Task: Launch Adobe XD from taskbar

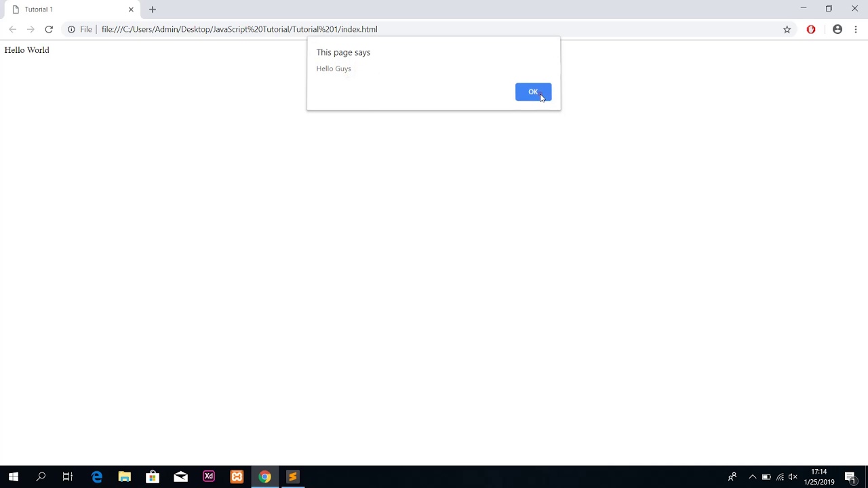Action: [209, 477]
